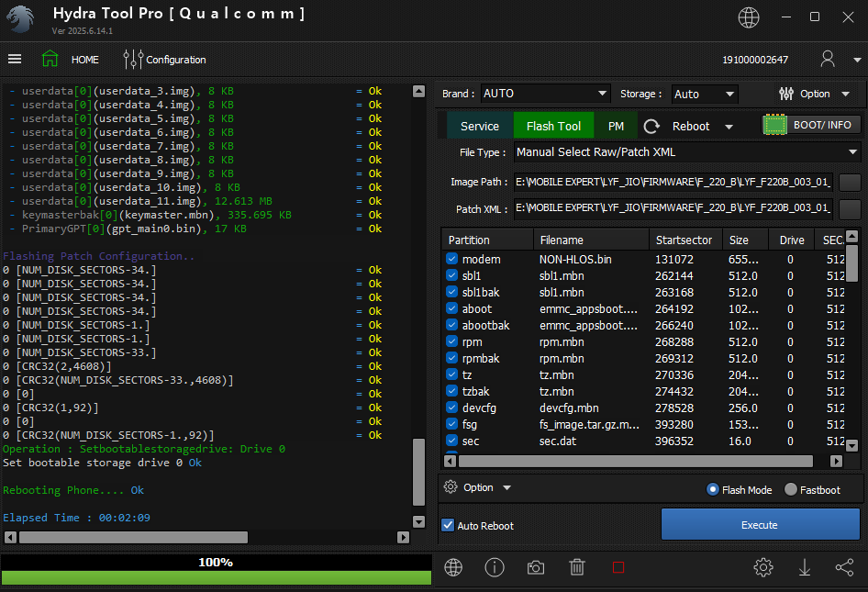Select the Fastboot radio button

point(791,489)
